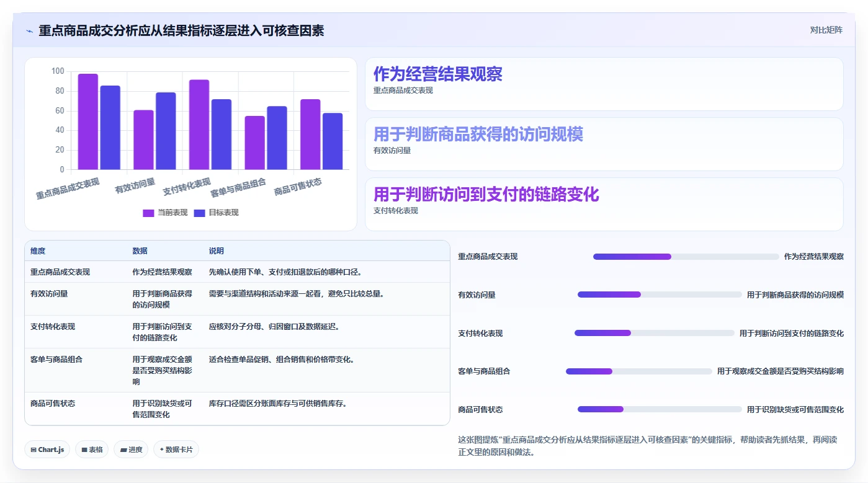868x483 pixels.
Task: Click the icon inside the Chart.js chip
Action: [34, 450]
